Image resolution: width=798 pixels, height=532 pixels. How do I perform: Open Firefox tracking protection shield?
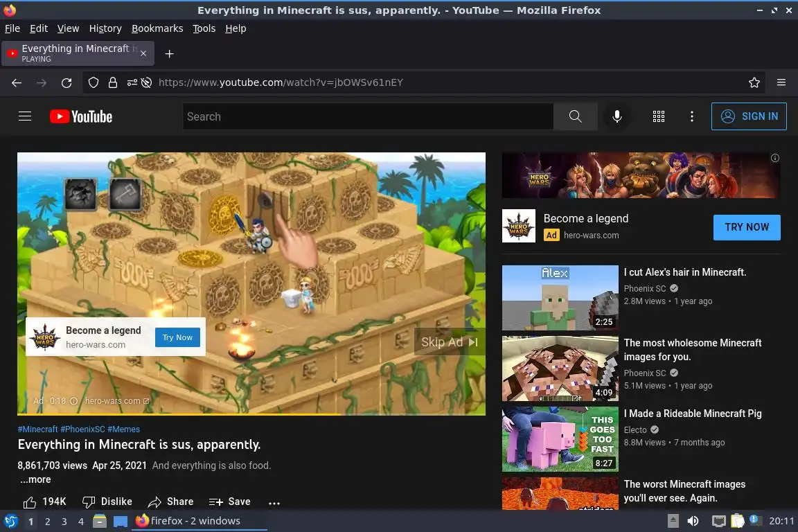[x=93, y=82]
